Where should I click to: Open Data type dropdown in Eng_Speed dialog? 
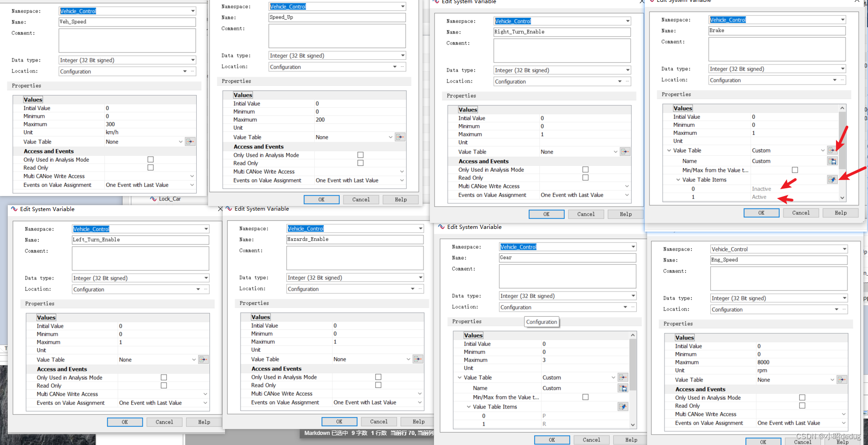coord(844,298)
